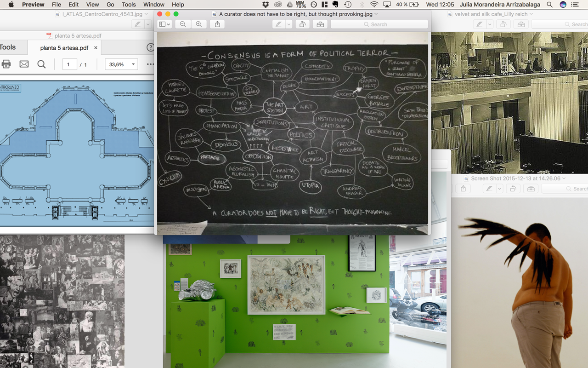Share the curator image via share button

click(x=217, y=24)
